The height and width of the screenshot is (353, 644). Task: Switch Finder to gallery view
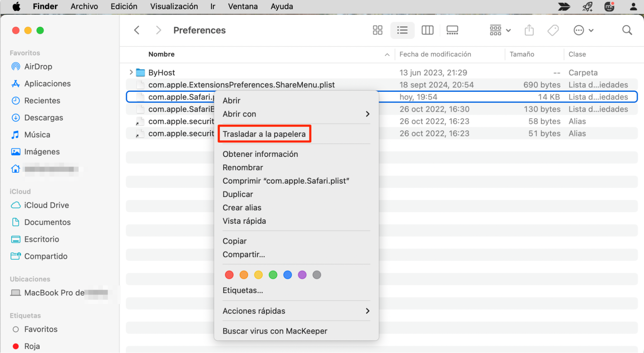pos(452,30)
